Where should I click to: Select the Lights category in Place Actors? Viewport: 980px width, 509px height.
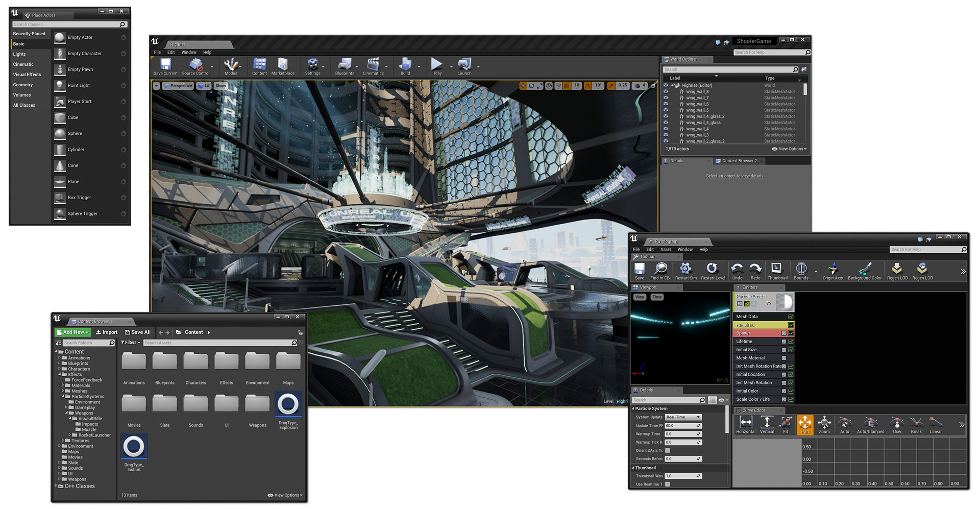[x=19, y=54]
